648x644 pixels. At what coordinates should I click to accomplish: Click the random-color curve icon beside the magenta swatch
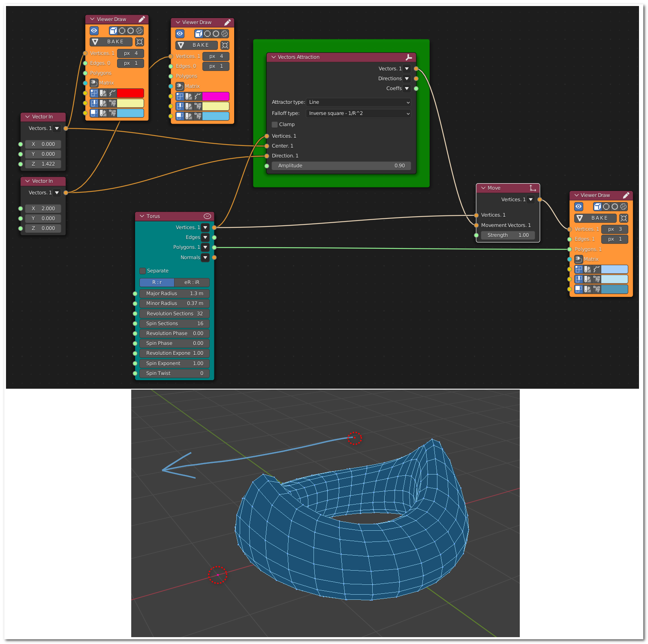click(x=198, y=96)
